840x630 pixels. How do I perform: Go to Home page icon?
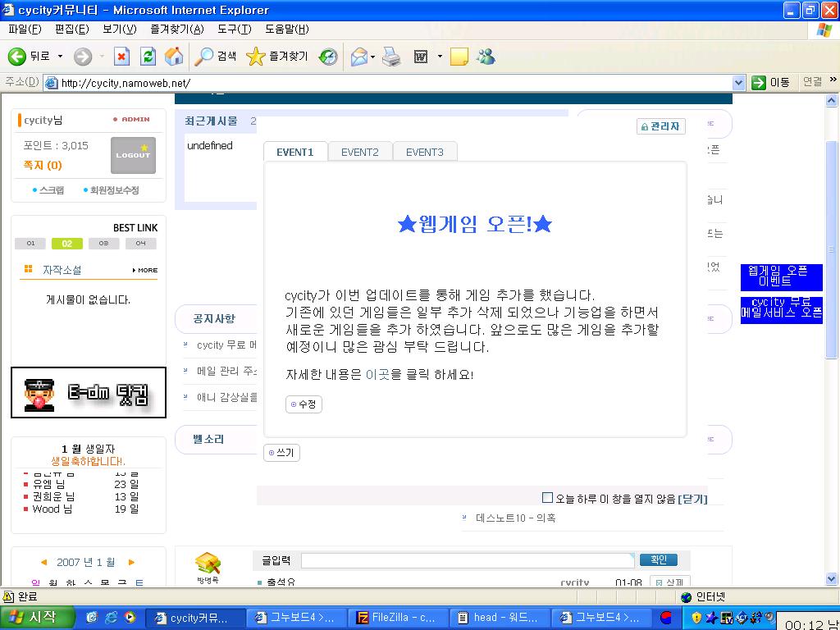tap(174, 57)
